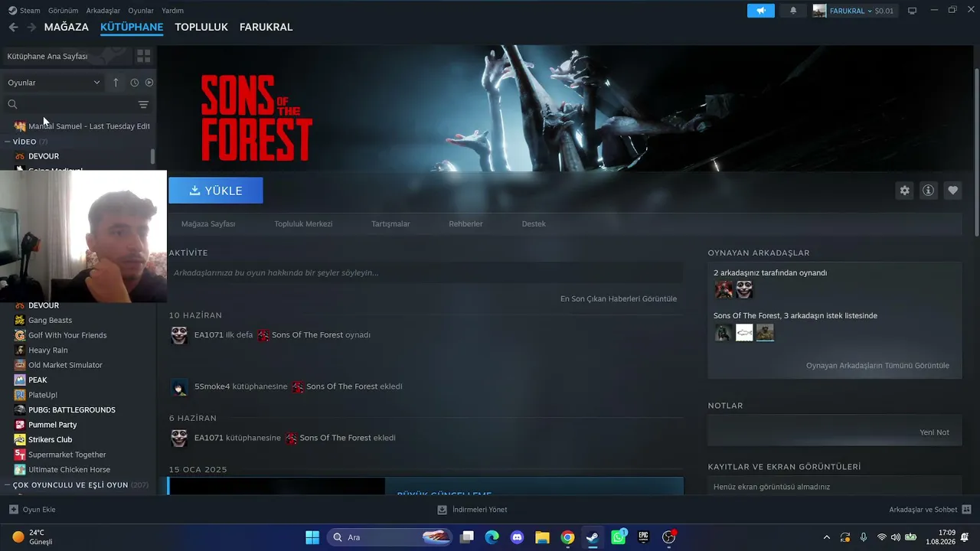Select Gang Beasts in library list
980x551 pixels.
coord(50,321)
